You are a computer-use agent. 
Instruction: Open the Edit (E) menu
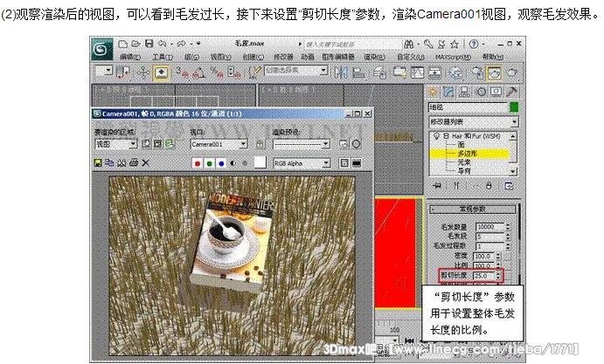pos(130,57)
